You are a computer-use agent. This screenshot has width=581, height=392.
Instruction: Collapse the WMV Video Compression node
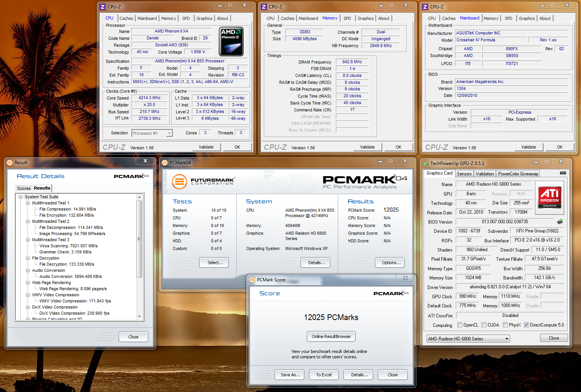(28, 295)
